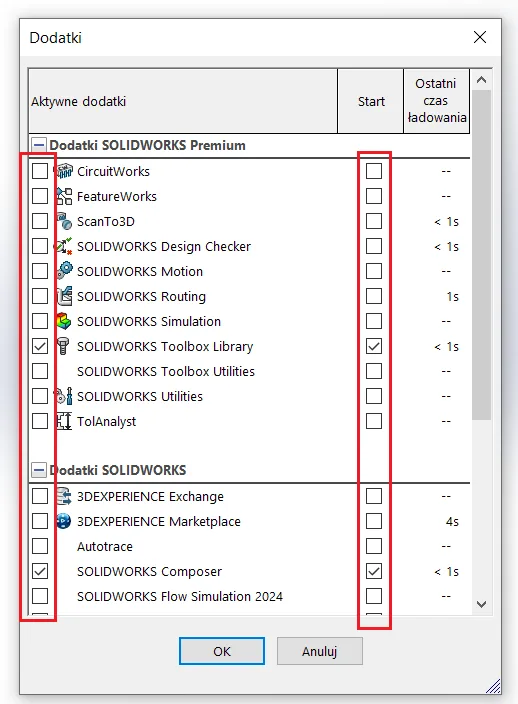Enable the CircuitWorks active add-in checkbox
Viewport: 518px width, 704px height.
click(x=40, y=171)
